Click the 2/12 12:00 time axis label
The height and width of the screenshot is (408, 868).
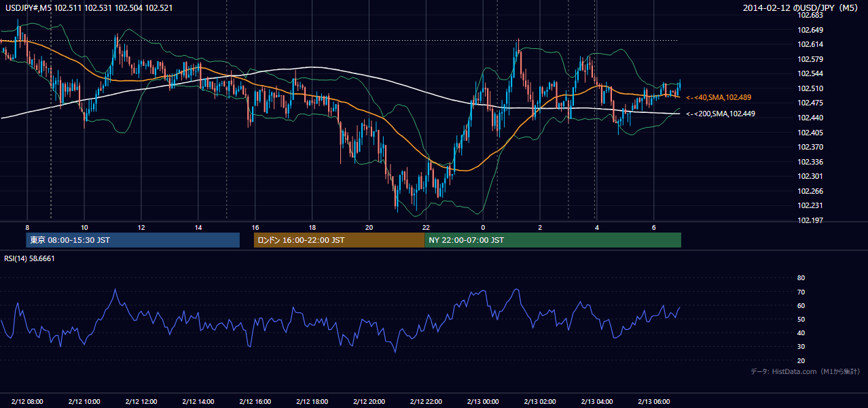pos(141,402)
